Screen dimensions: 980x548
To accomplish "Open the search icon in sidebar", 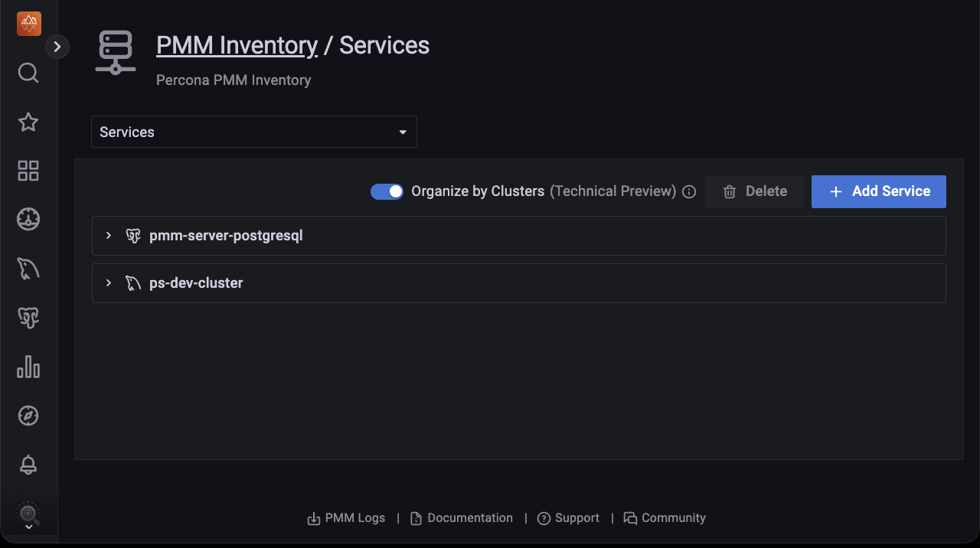I will (x=28, y=73).
